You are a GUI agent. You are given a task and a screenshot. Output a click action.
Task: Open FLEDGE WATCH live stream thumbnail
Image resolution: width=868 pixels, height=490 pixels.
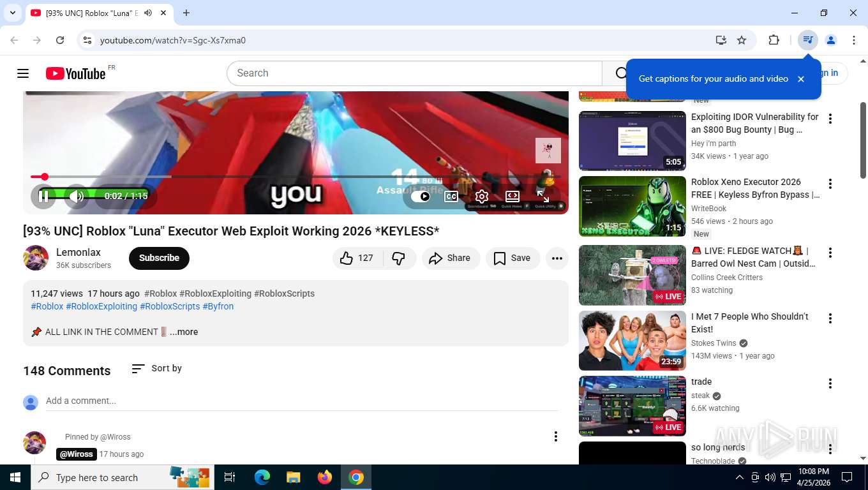[632, 275]
